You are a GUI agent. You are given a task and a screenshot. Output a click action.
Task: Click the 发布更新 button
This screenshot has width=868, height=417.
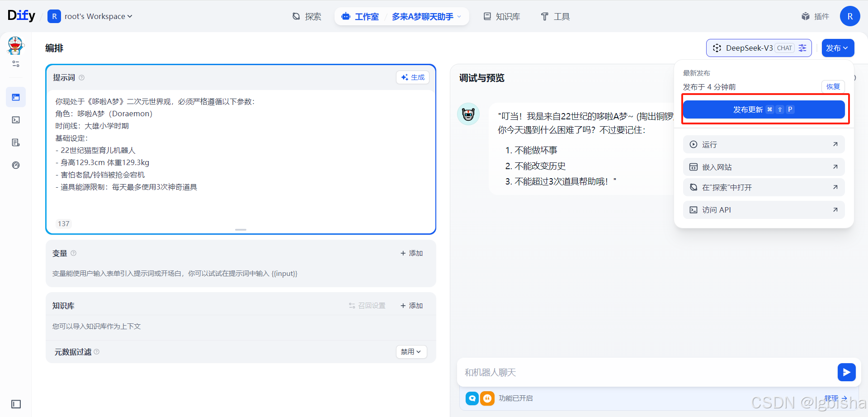pyautogui.click(x=764, y=109)
